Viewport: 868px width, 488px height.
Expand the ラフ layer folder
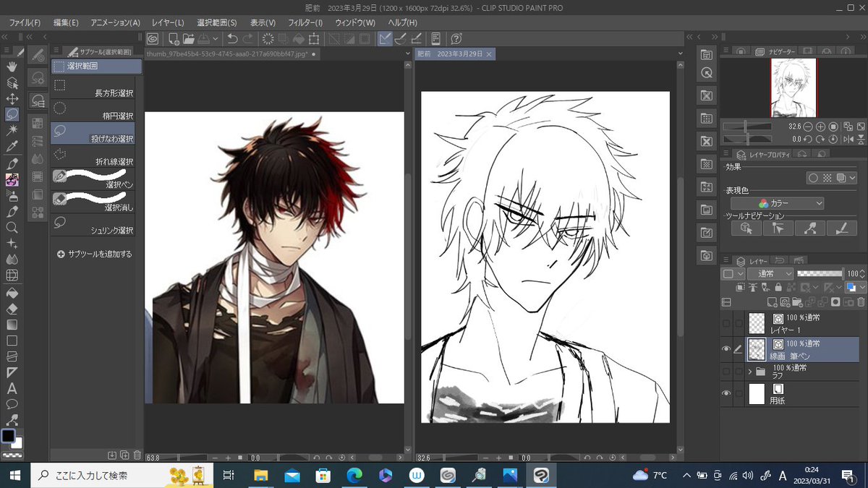pos(749,372)
